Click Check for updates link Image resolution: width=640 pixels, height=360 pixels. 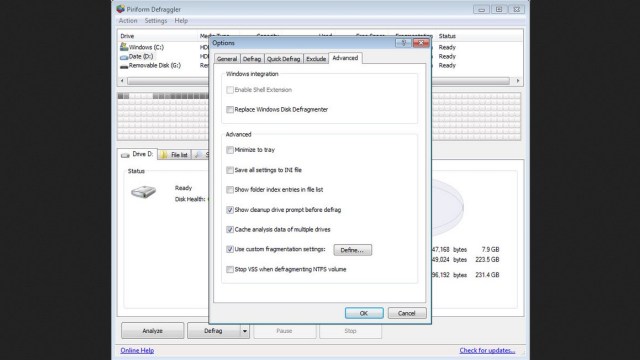(487, 350)
